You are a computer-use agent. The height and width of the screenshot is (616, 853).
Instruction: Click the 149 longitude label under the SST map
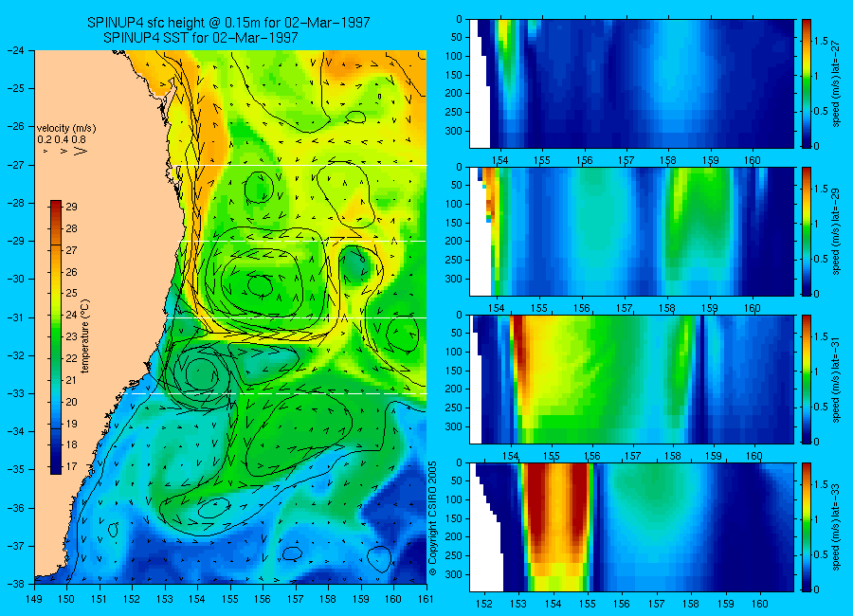tap(34, 599)
